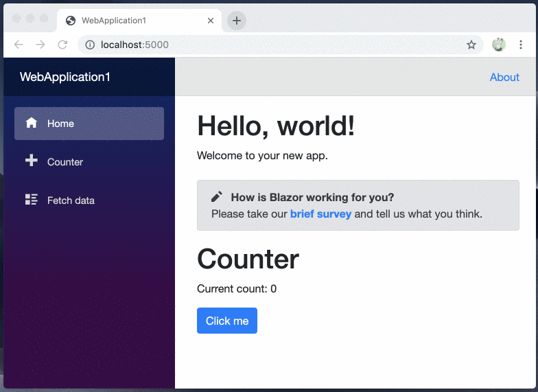The height and width of the screenshot is (392, 538).
Task: Click the pencil icon in survey box
Action: point(217,196)
